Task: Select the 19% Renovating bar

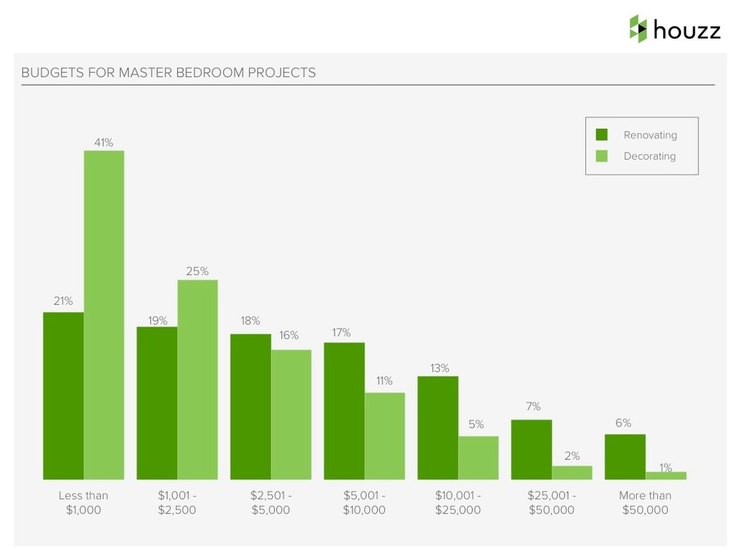Action: point(157,403)
